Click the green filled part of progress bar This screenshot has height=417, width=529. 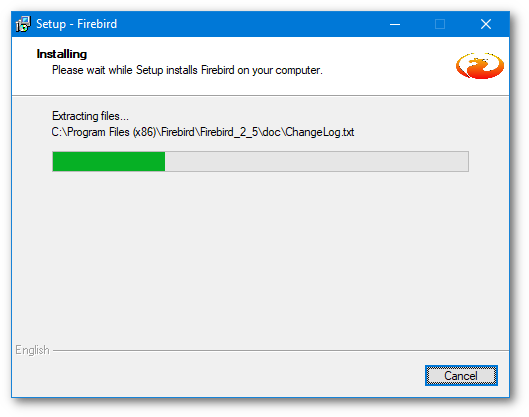109,161
